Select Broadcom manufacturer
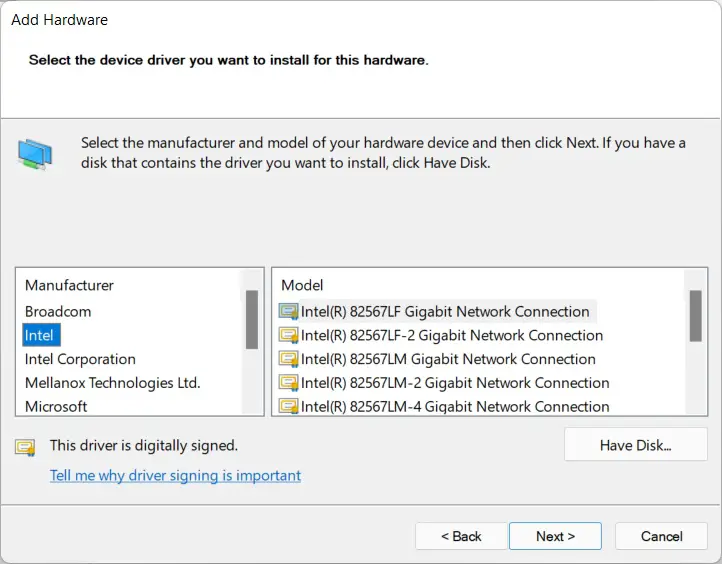722x564 pixels. point(58,312)
